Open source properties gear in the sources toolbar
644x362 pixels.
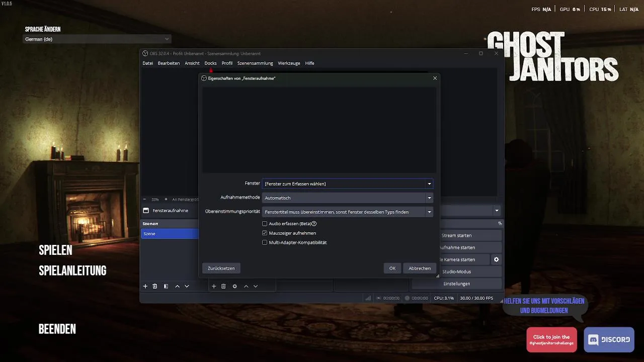234,286
